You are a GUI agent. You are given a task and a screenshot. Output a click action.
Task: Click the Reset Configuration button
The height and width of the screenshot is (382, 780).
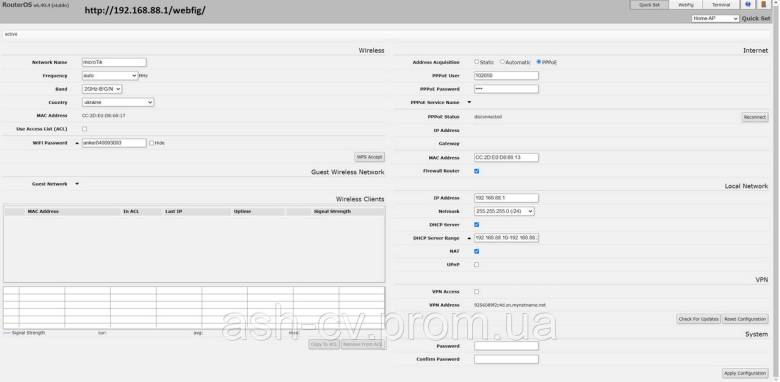[745, 319]
